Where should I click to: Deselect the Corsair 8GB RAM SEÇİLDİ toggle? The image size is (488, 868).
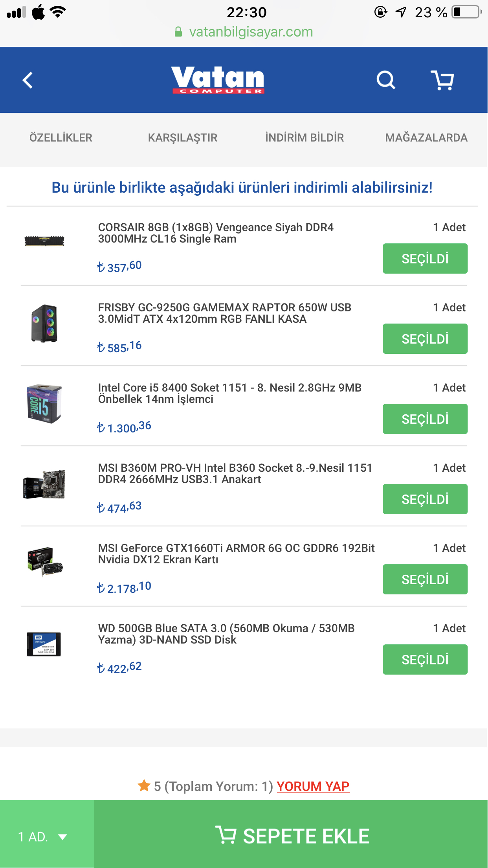(x=425, y=258)
